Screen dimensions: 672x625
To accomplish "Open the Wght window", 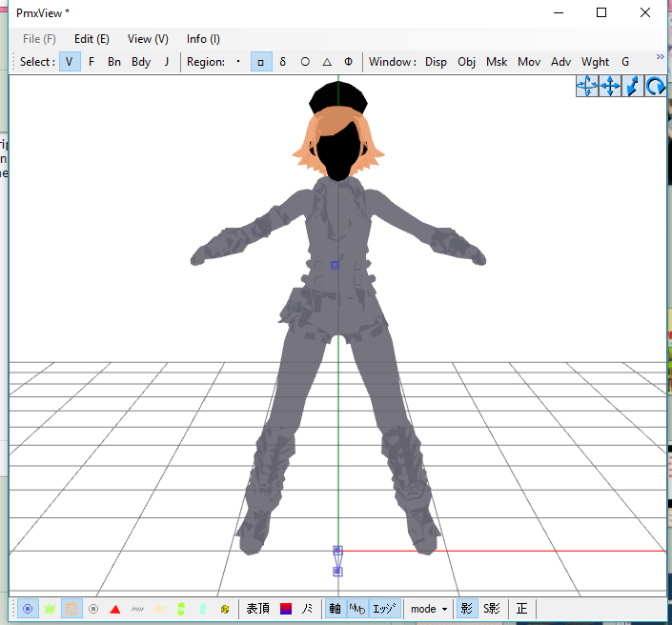I will 595,62.
